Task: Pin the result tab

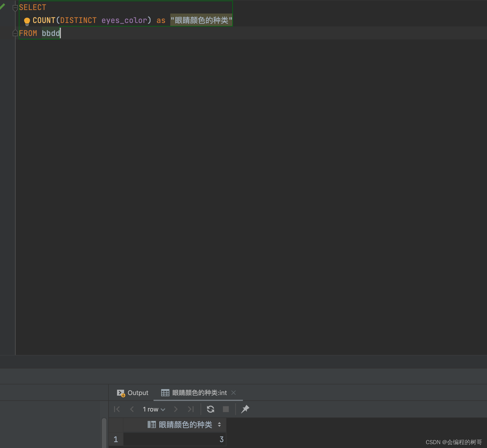Action: [x=245, y=409]
